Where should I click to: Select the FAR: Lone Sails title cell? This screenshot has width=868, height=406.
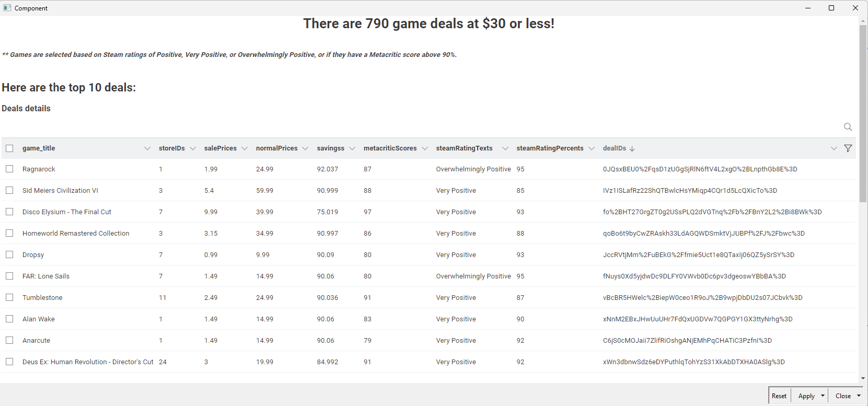(46, 276)
